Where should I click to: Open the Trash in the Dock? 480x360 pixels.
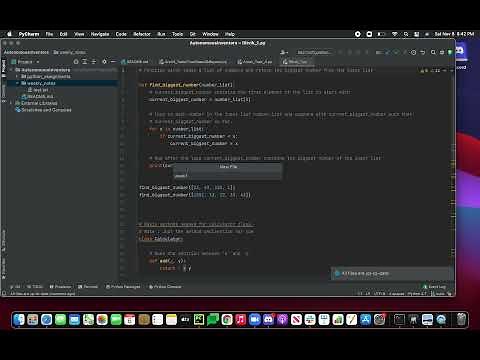(x=461, y=320)
